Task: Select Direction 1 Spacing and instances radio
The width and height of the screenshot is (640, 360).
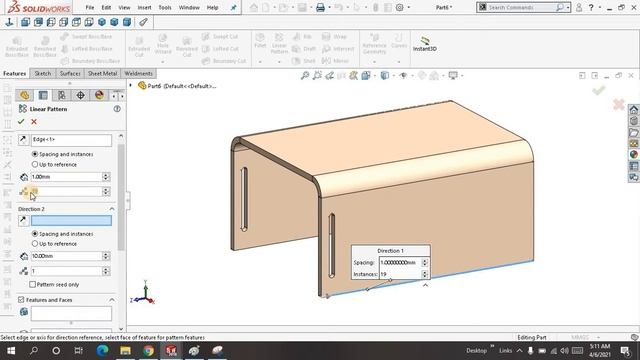Action: click(x=35, y=154)
